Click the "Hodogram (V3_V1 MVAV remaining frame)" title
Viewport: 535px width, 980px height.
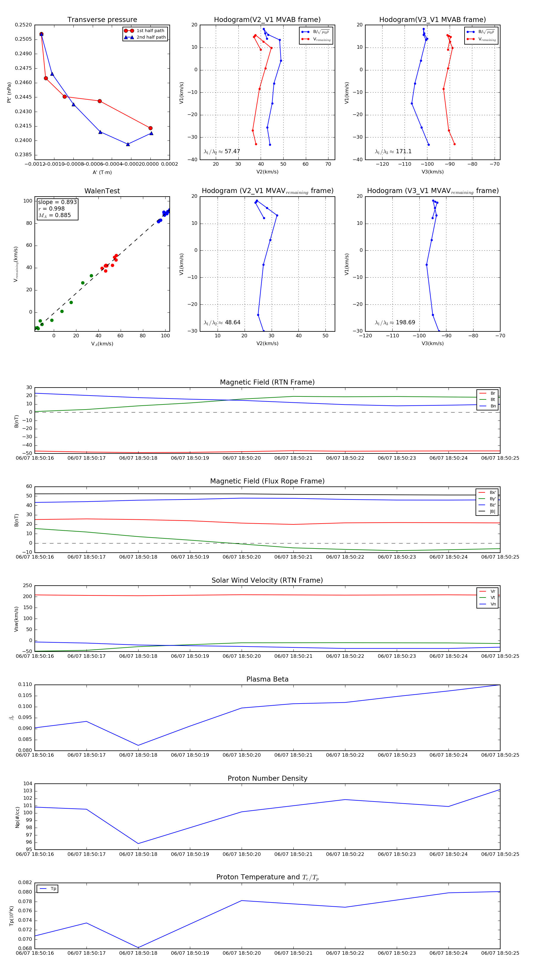[432, 191]
